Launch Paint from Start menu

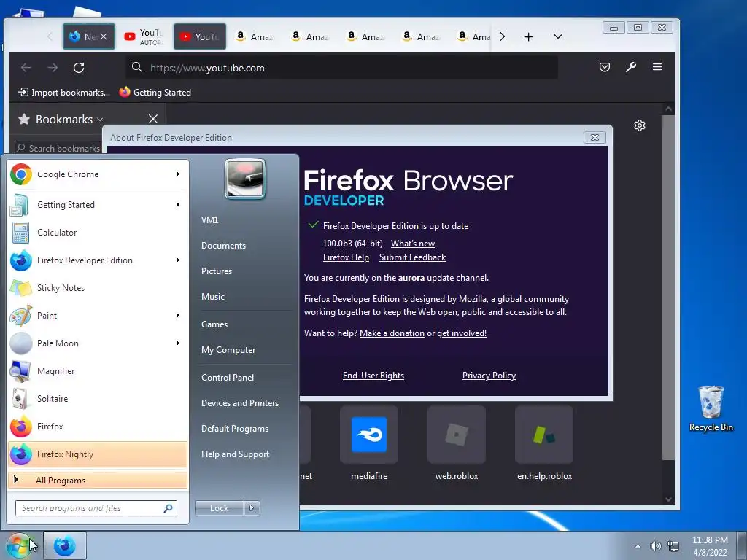click(x=98, y=315)
